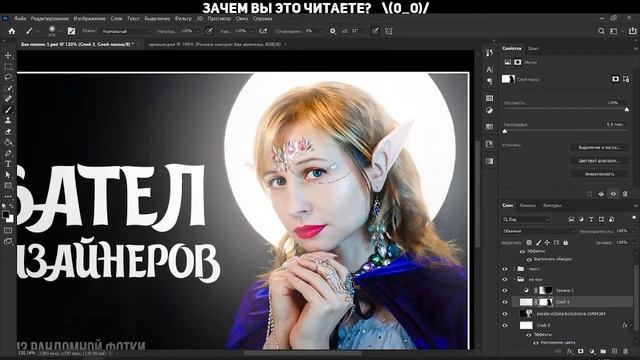This screenshot has width=640, height=360.
Task: Select the Paint Bucket tool
Action: [x=8, y=142]
